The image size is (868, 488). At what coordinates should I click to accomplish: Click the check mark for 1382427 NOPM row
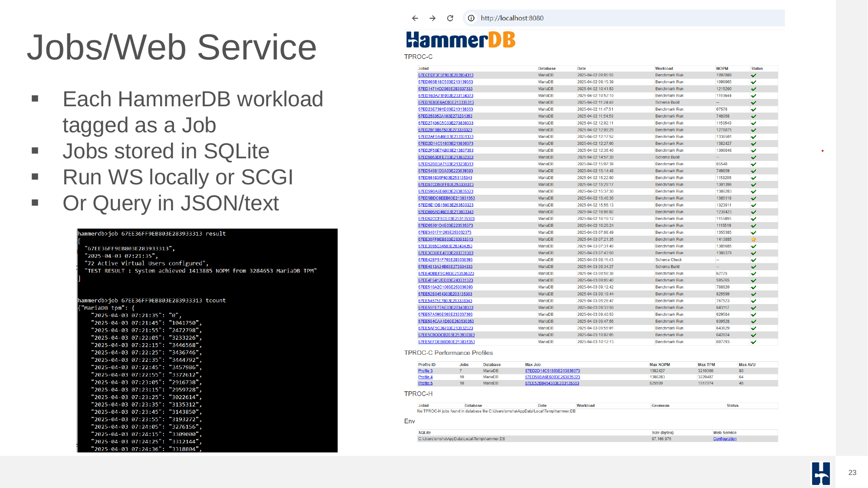[753, 144]
